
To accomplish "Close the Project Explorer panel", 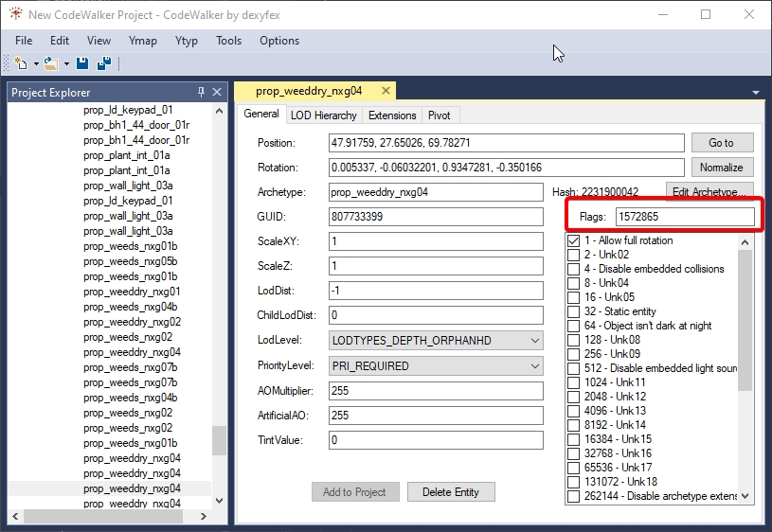I will click(x=217, y=92).
